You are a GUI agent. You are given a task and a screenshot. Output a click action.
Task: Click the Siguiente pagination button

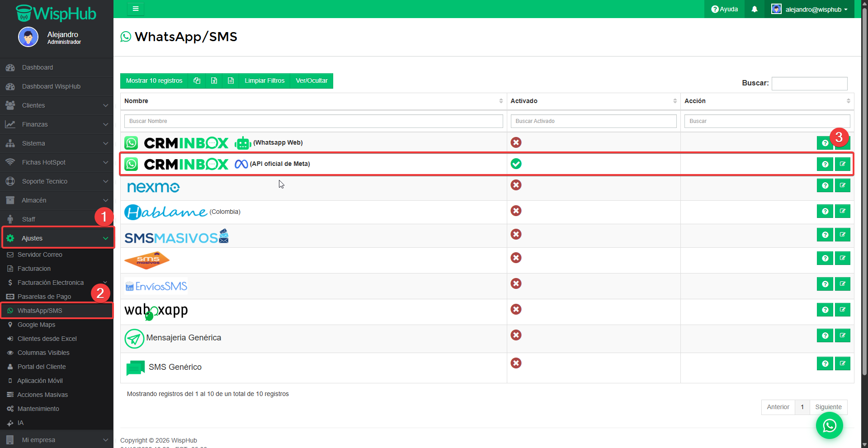pyautogui.click(x=828, y=407)
